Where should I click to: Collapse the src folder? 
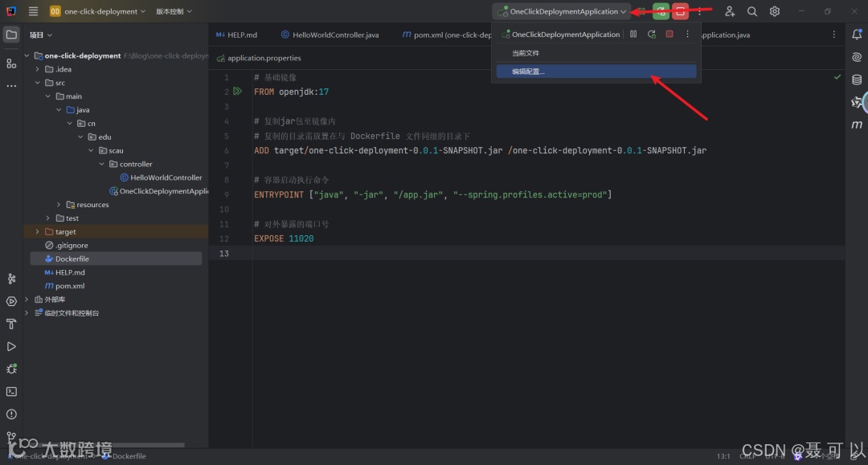click(37, 83)
